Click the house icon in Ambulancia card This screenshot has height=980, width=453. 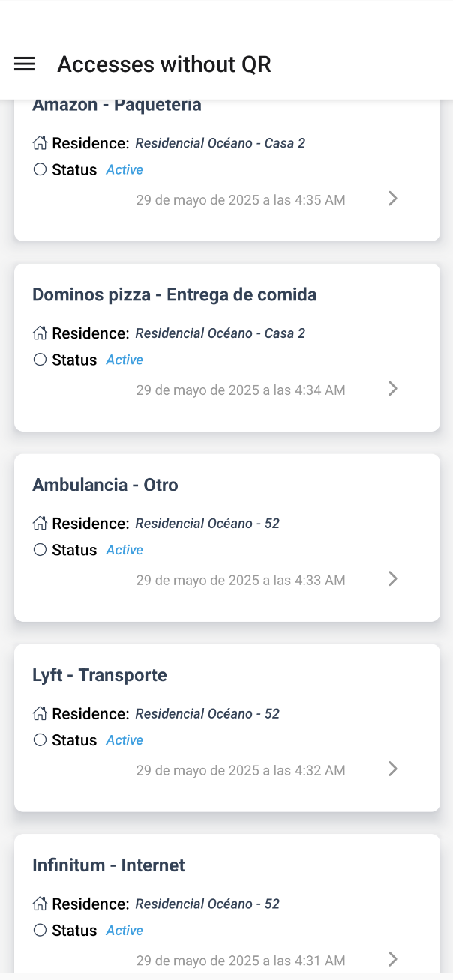(40, 523)
